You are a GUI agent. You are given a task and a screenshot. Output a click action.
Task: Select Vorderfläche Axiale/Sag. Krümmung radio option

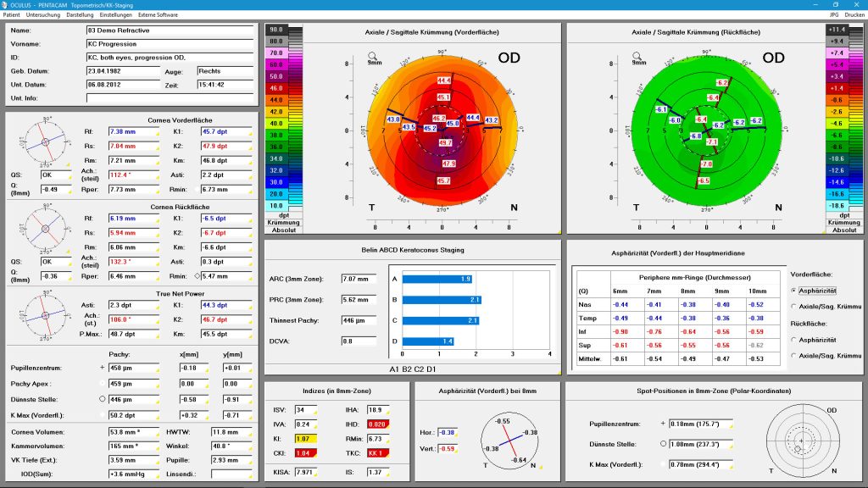click(793, 306)
